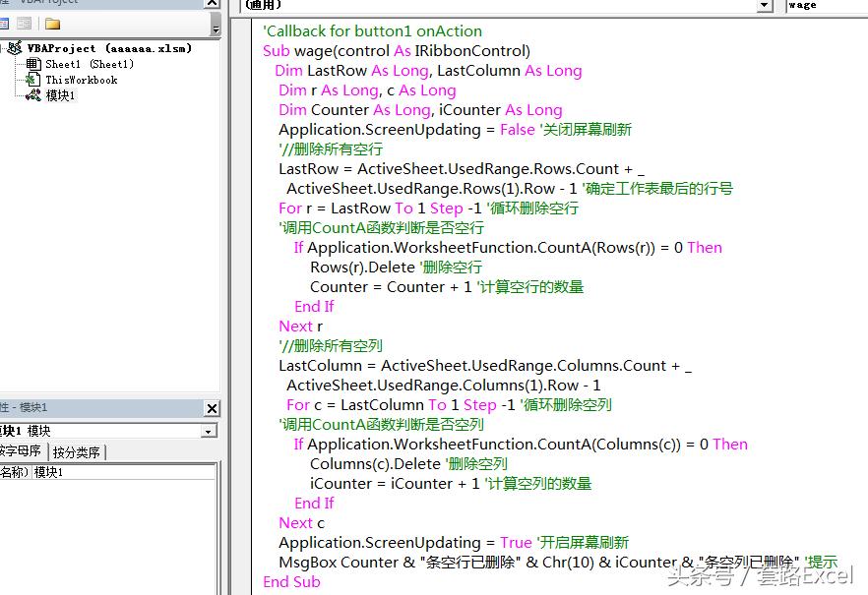Click the VBAProject root icon
868x595 pixels.
(x=14, y=48)
